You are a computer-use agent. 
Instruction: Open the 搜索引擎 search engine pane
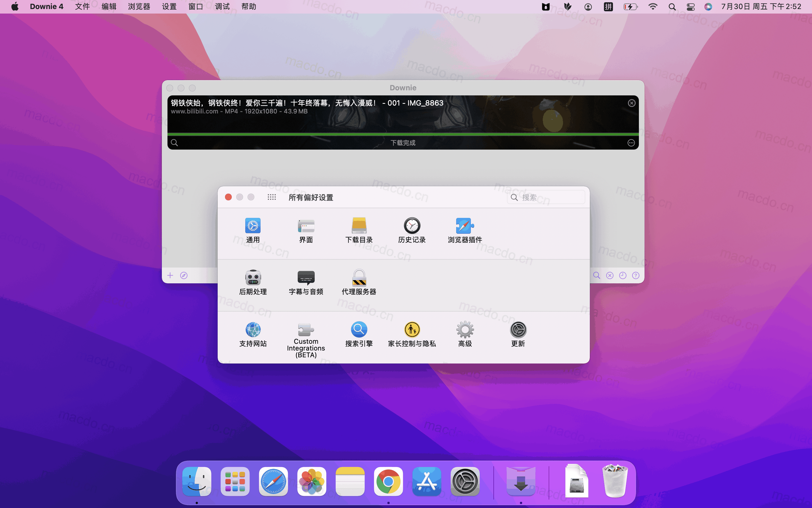[x=359, y=334]
